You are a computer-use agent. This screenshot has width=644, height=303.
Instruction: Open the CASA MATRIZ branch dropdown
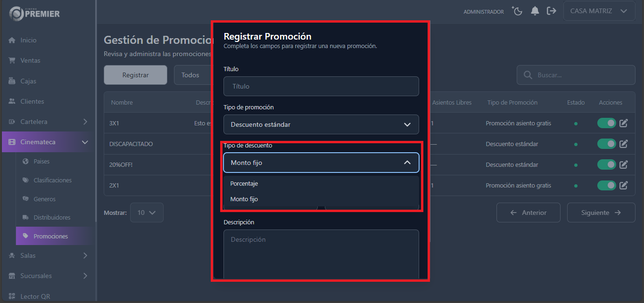click(599, 10)
